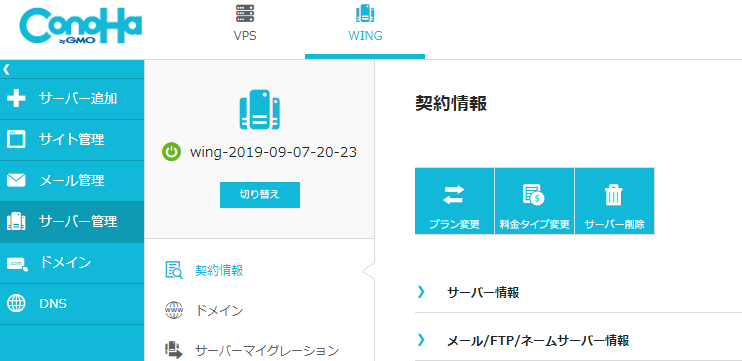Click the プラン変更 button

coord(454,201)
